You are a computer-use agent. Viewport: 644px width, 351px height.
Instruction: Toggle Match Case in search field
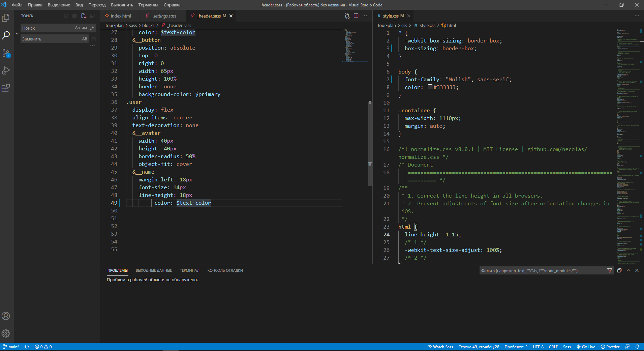point(77,28)
